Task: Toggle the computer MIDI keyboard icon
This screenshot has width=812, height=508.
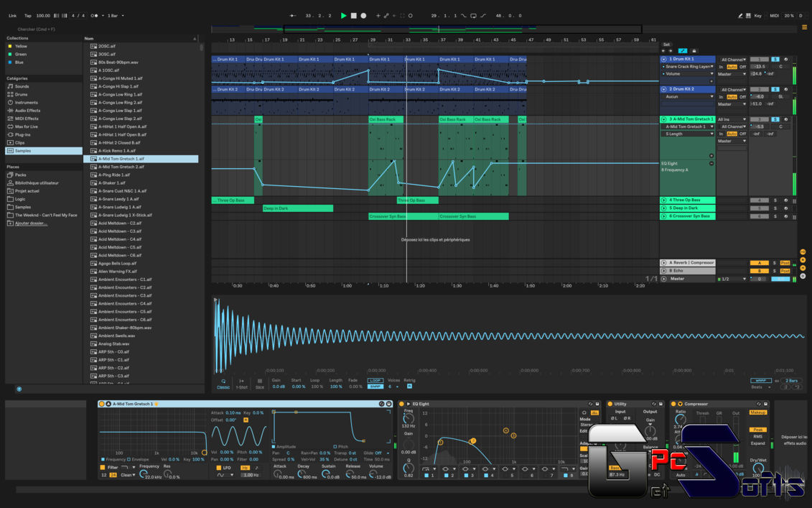Action: tap(748, 16)
